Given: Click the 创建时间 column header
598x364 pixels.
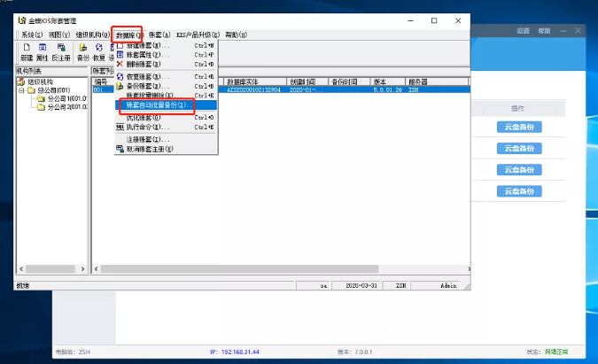Looking at the screenshot, I should point(307,81).
